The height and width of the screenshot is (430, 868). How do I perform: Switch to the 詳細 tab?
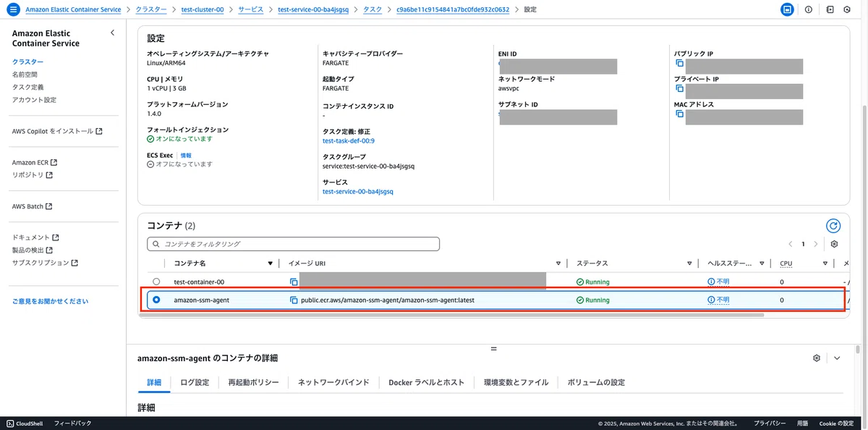point(154,382)
